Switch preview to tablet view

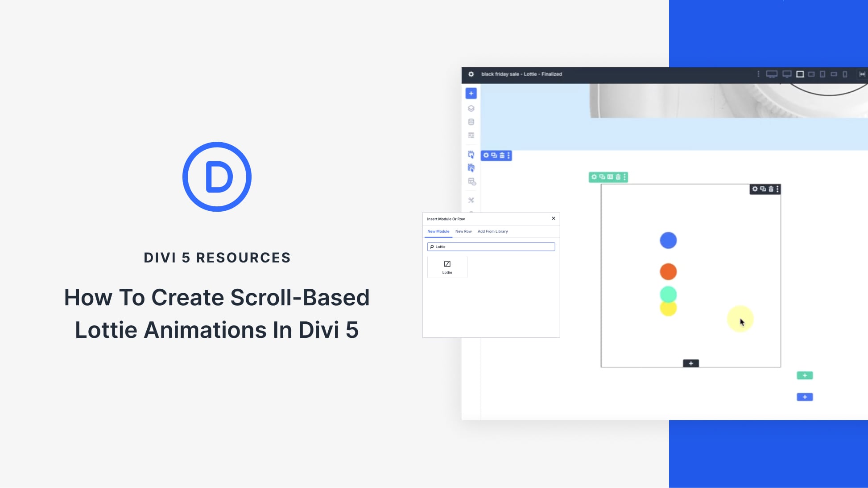(822, 74)
